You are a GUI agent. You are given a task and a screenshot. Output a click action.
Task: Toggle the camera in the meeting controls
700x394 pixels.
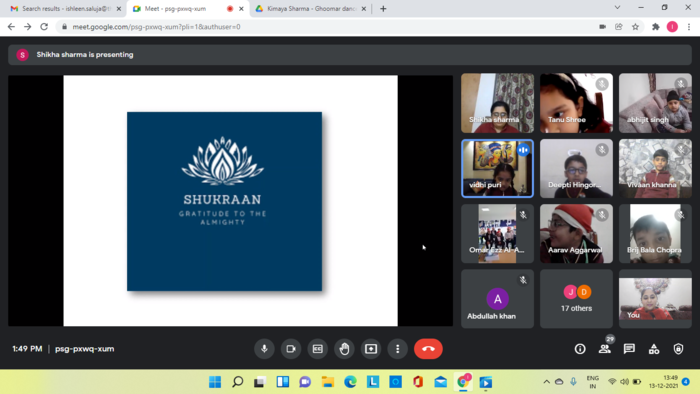tap(291, 349)
